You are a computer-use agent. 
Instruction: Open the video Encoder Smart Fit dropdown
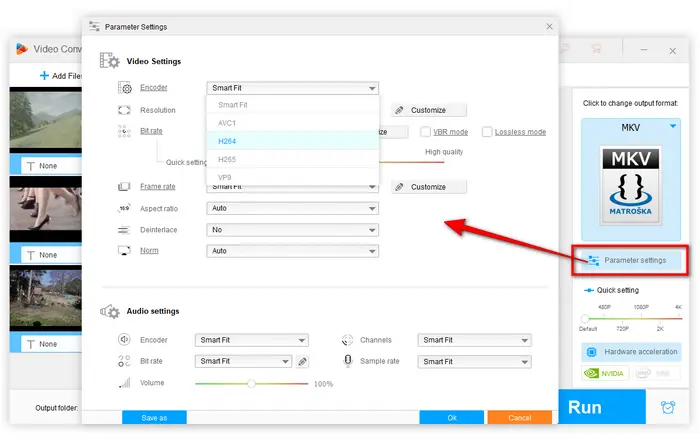coord(292,88)
